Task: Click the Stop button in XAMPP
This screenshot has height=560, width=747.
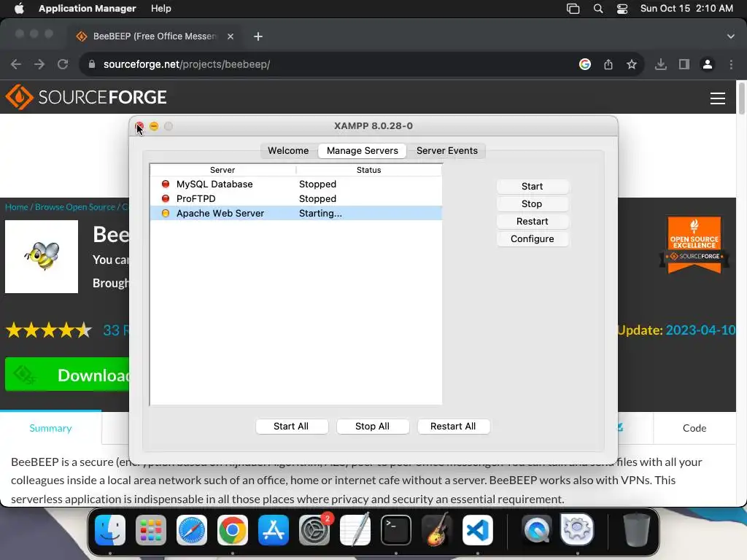Action: click(x=532, y=204)
